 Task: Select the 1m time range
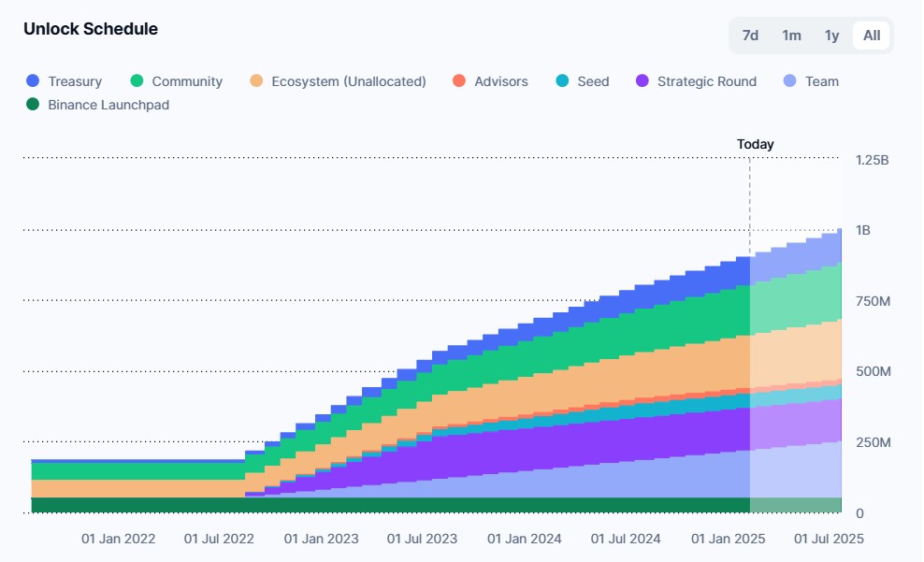[x=791, y=36]
